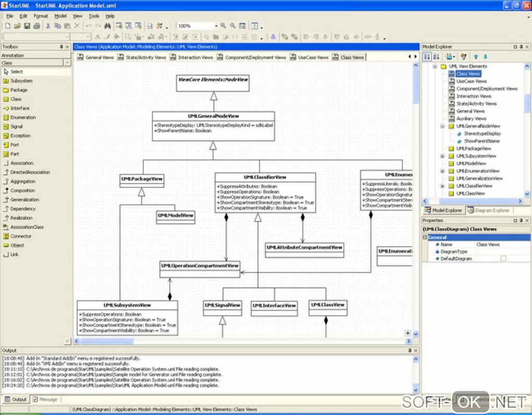Collapse the UMLGeneralNodeView tree node

click(442, 127)
